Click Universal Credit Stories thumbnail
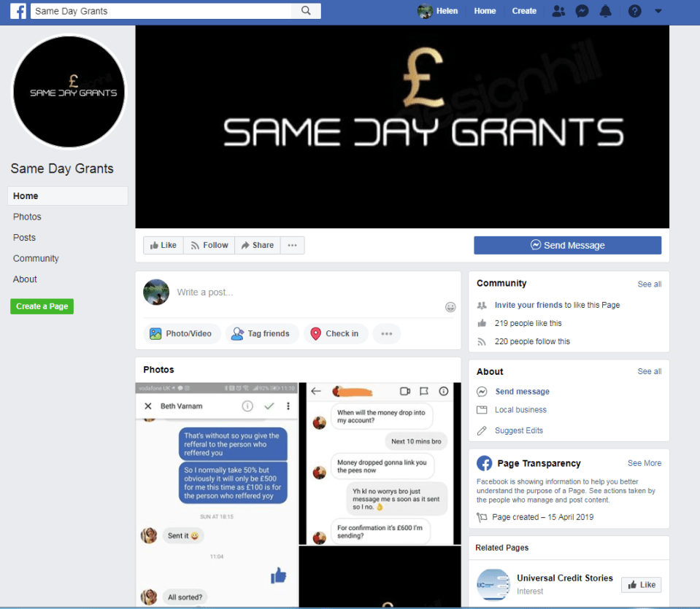Viewport: 700px width, 609px height. click(493, 584)
